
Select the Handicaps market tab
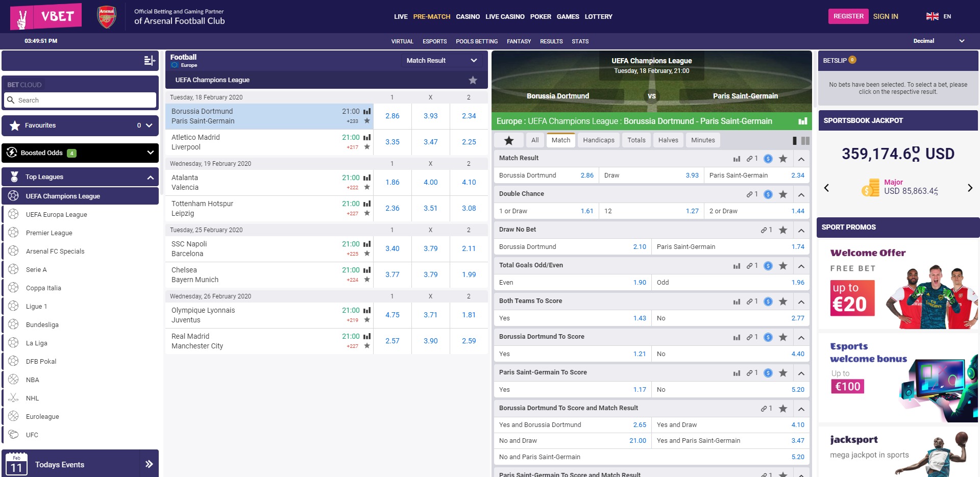click(x=599, y=140)
